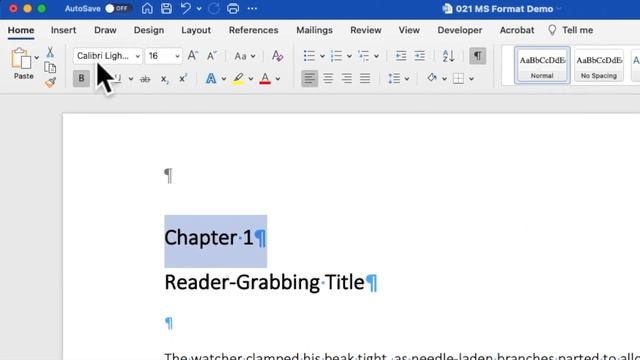Copy the selection with copy icon
The width and height of the screenshot is (640, 360).
point(50,67)
